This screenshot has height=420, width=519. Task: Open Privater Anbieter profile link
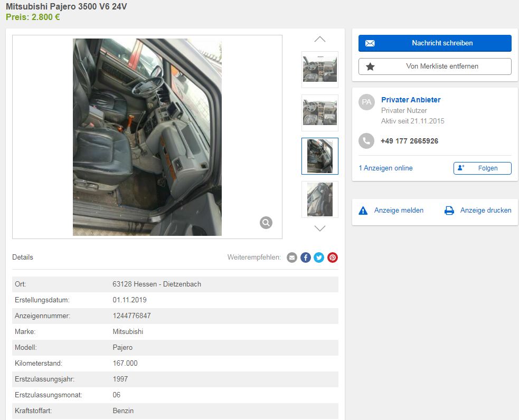(411, 100)
